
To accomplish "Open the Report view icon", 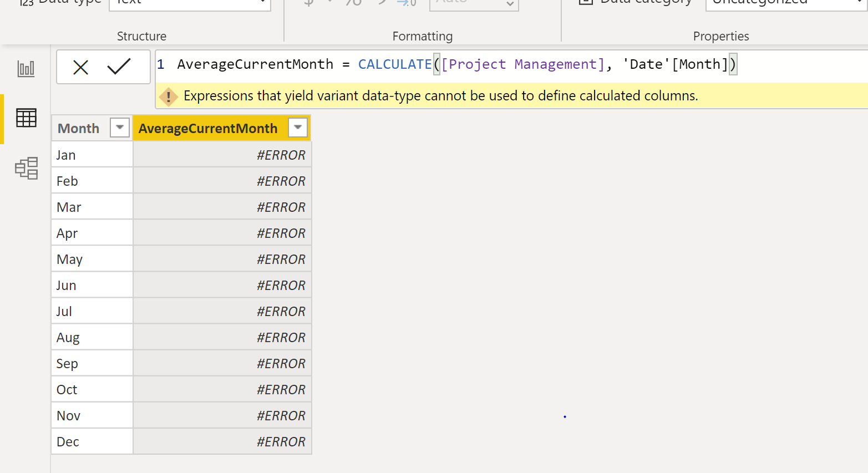I will [26, 69].
